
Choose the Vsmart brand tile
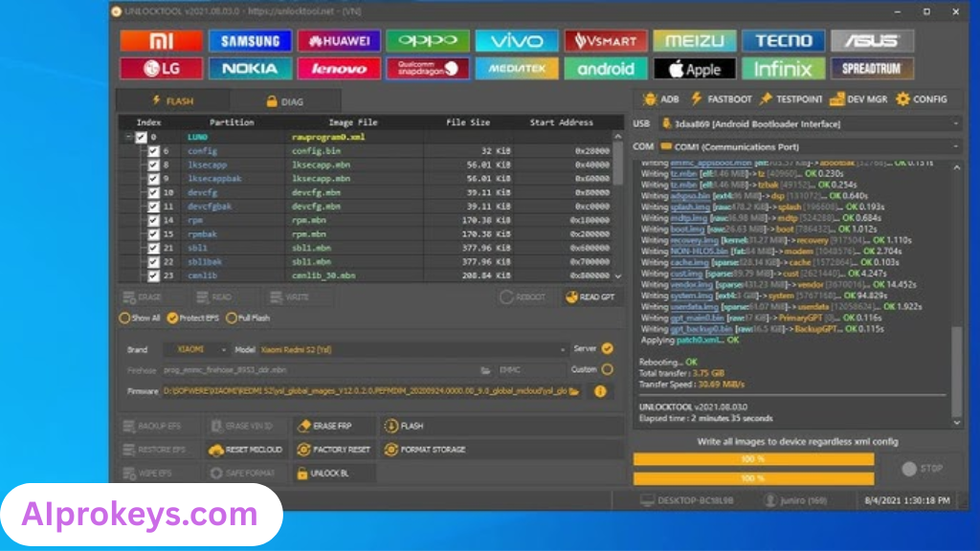(606, 40)
